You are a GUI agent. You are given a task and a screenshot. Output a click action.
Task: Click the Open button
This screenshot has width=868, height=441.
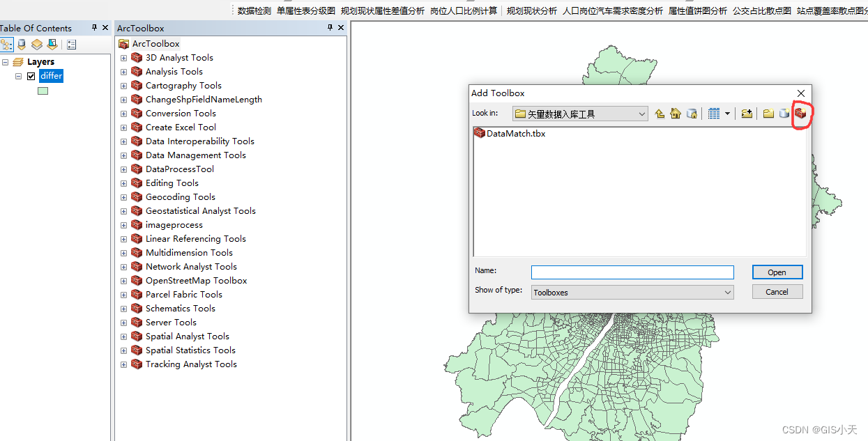(x=777, y=272)
